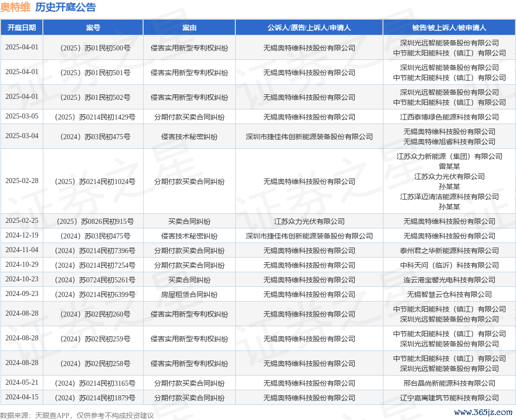Image resolution: width=516 pixels, height=420 pixels.
Task: Click defendant 无锡智慧云仓科技有限公司
Action: pyautogui.click(x=449, y=294)
